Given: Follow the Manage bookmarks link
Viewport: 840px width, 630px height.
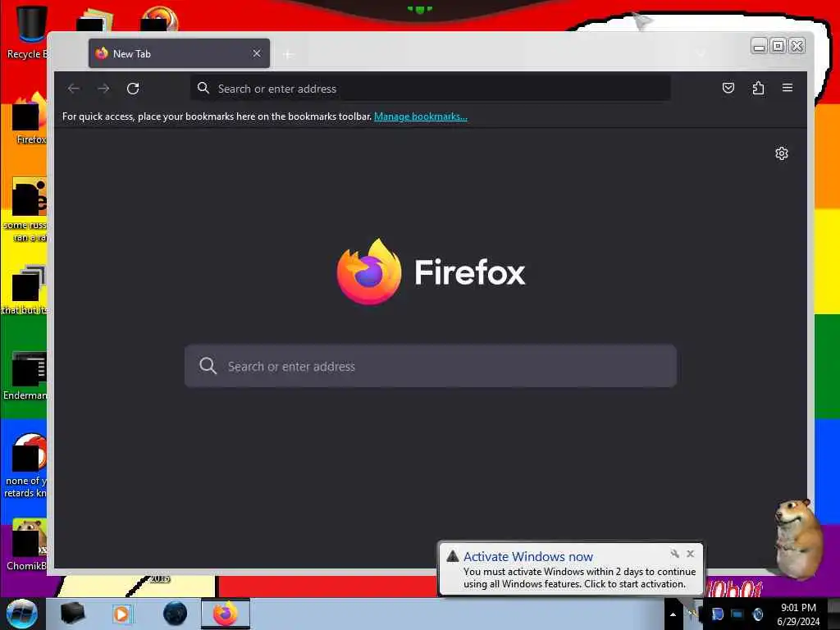Looking at the screenshot, I should [421, 116].
